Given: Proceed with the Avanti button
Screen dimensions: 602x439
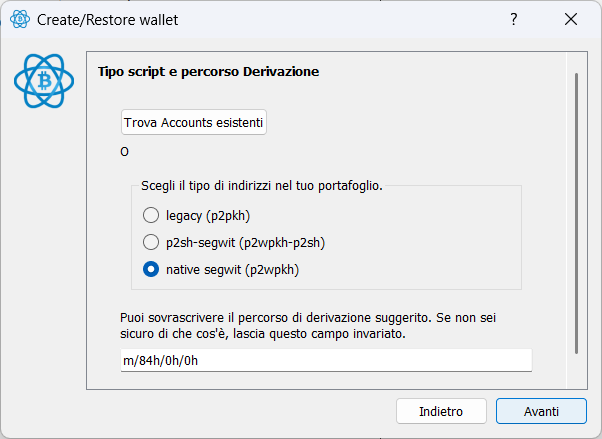Looking at the screenshot, I should click(541, 411).
